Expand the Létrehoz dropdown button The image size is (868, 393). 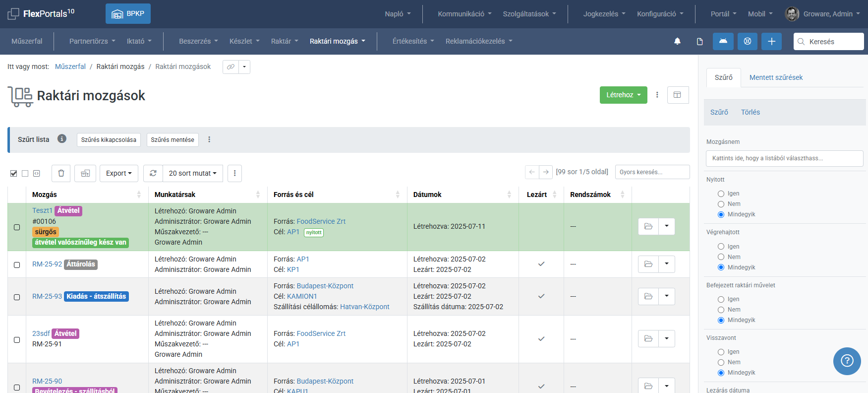(624, 95)
